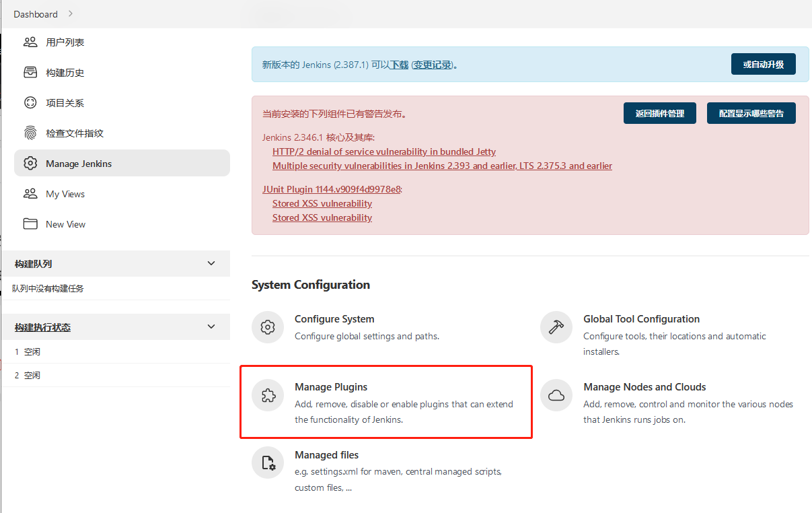Open 项目关系 in the sidebar
Viewport: 812px width, 513px height.
(x=122, y=103)
